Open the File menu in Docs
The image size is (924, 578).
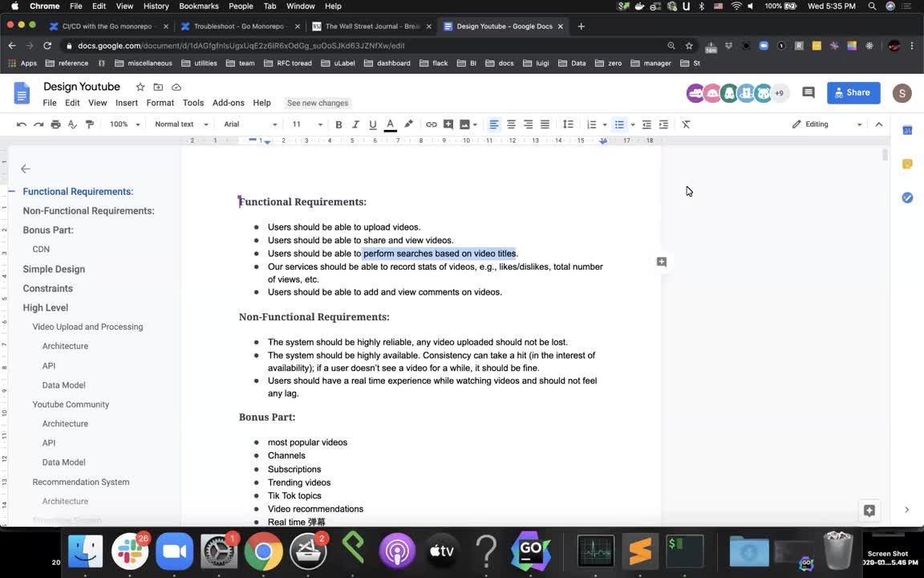[50, 103]
